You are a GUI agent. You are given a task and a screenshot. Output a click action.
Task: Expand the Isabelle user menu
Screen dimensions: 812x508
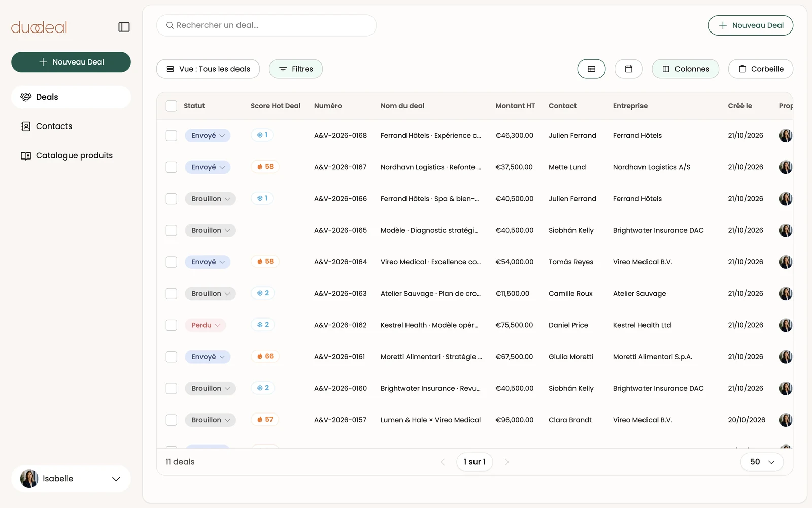coord(71,479)
